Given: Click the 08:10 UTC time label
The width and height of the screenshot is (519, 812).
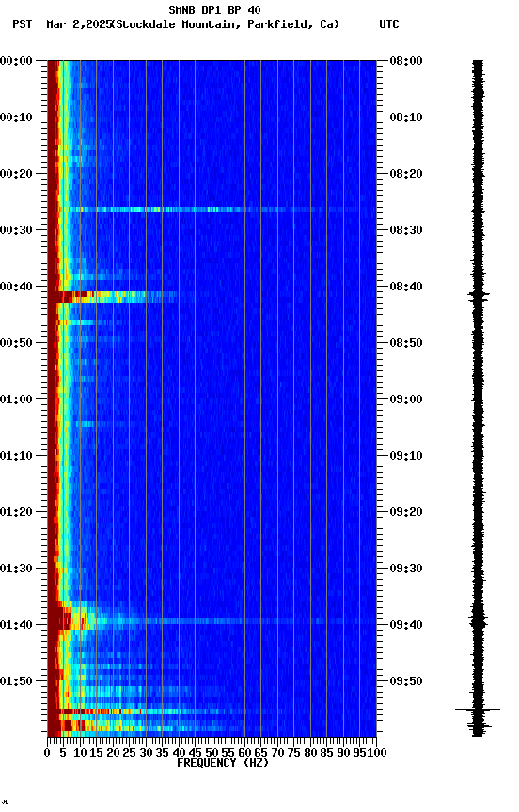Looking at the screenshot, I should [406, 117].
